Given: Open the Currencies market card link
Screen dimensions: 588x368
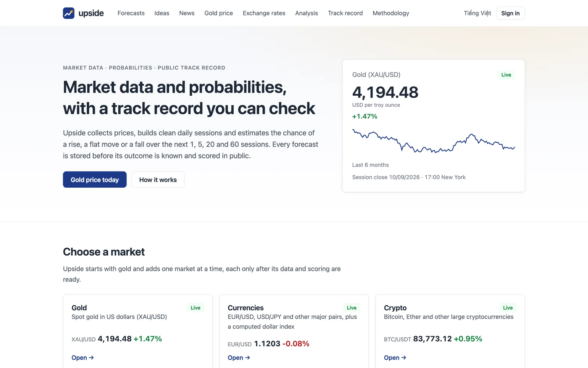Looking at the screenshot, I should click(239, 358).
